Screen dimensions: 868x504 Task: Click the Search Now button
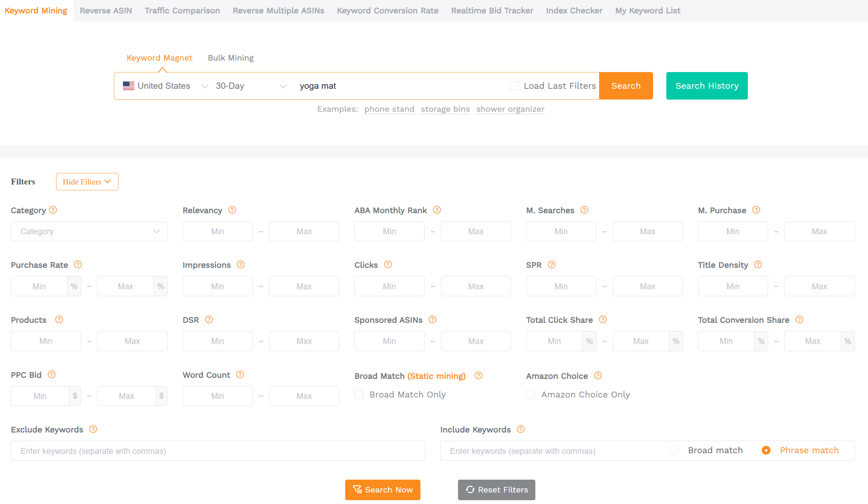tap(382, 490)
